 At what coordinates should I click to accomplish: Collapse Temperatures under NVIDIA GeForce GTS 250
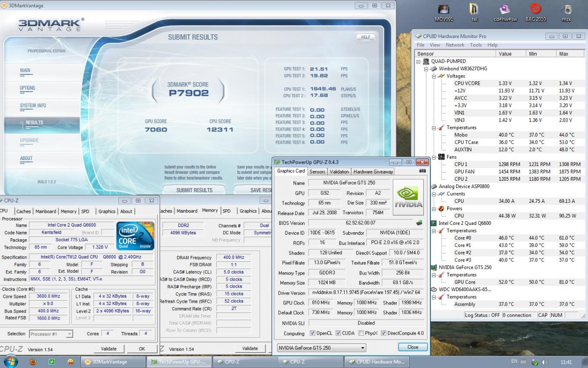click(x=434, y=275)
